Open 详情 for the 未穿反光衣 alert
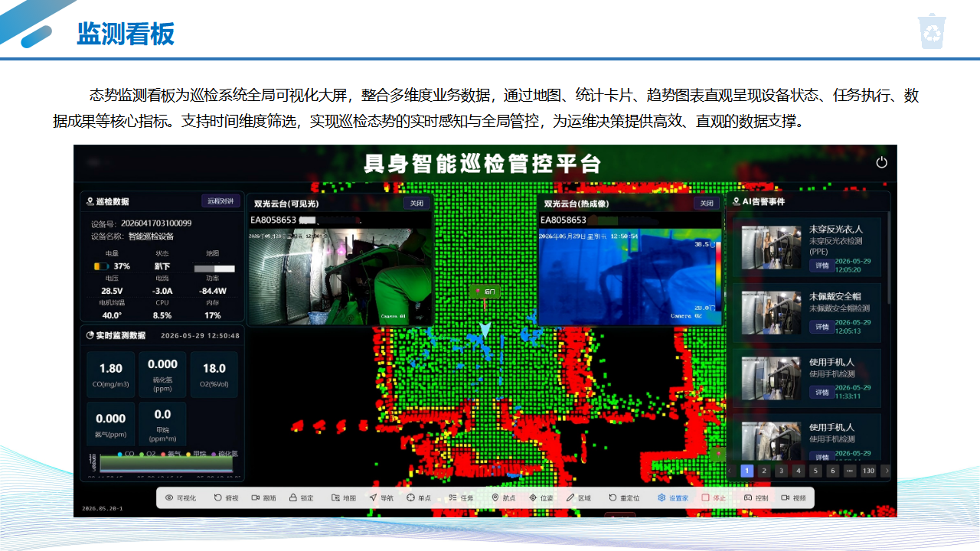The image size is (980, 551). pyautogui.click(x=822, y=266)
